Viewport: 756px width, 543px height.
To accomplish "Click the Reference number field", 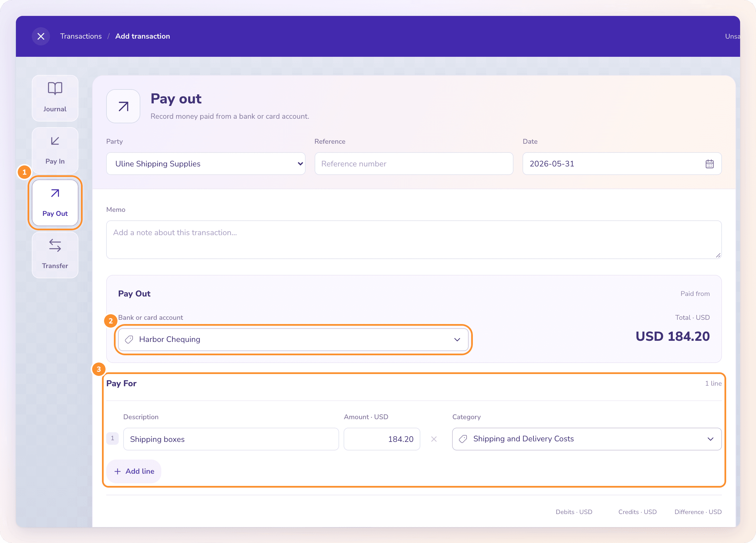I will pyautogui.click(x=414, y=164).
